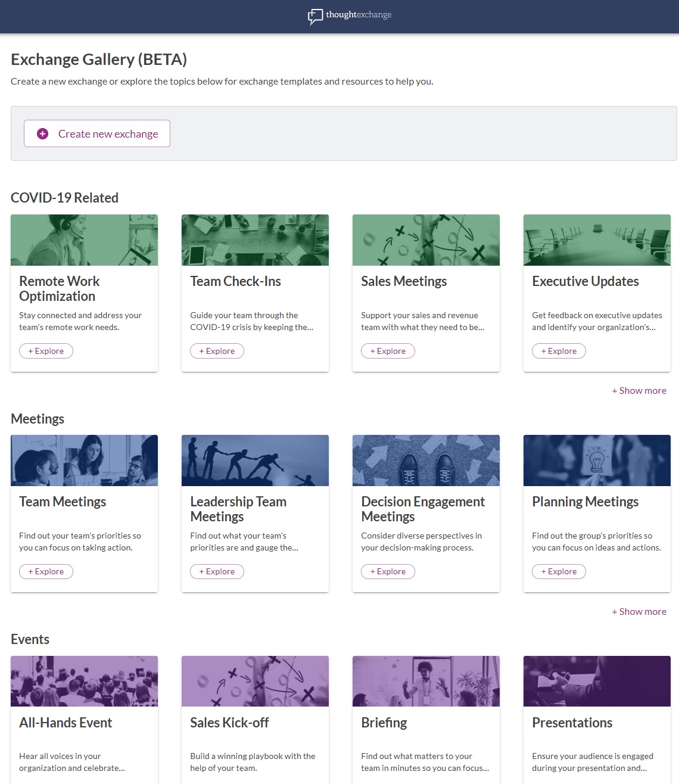Select the All-Hands Event card title

(x=66, y=723)
